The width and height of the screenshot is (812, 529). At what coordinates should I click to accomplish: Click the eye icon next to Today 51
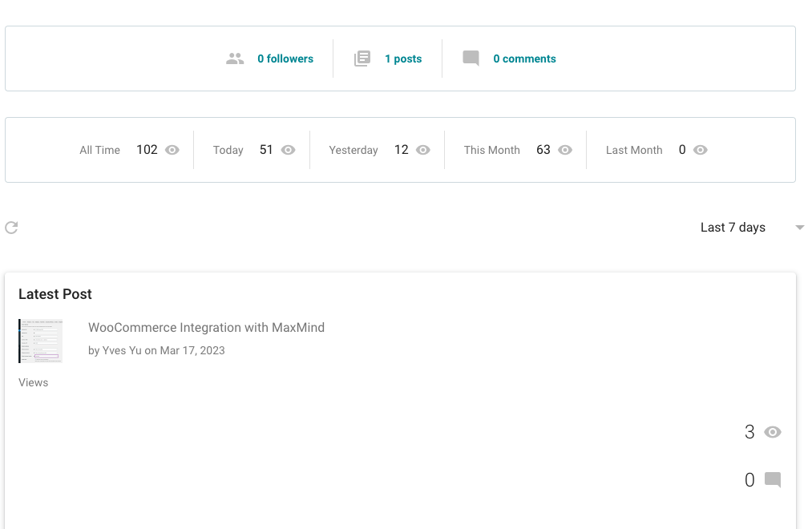288,150
